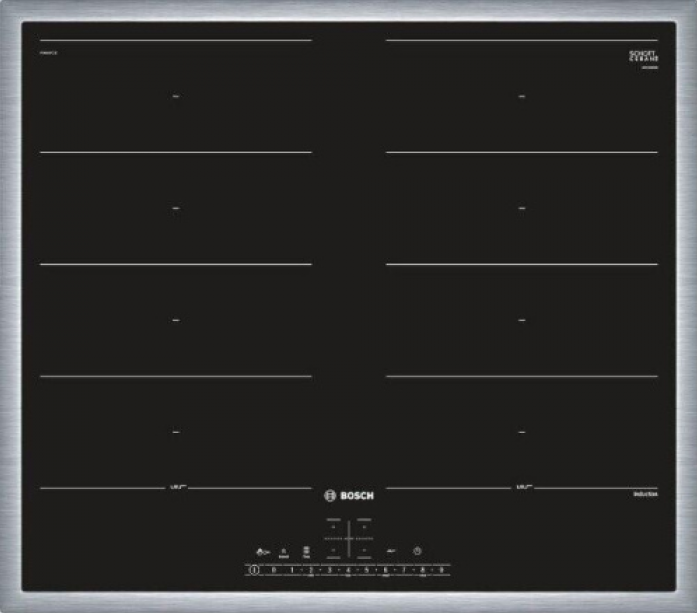Viewport: 697px width, 613px height.
Task: Set power level to 3 on slider
Action: pyautogui.click(x=329, y=570)
